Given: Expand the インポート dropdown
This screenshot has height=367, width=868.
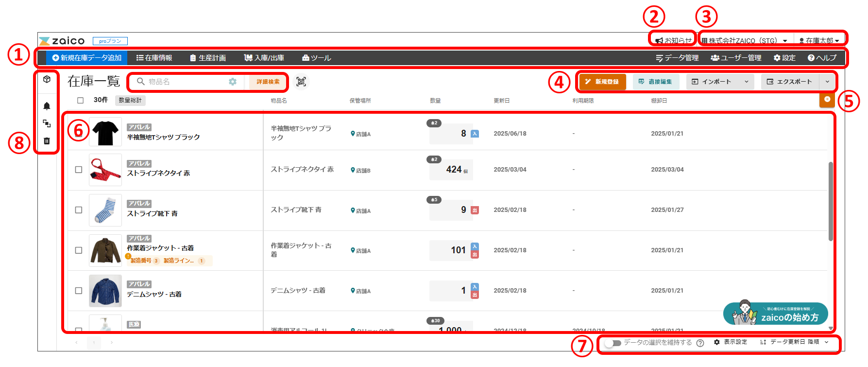Looking at the screenshot, I should [x=720, y=82].
